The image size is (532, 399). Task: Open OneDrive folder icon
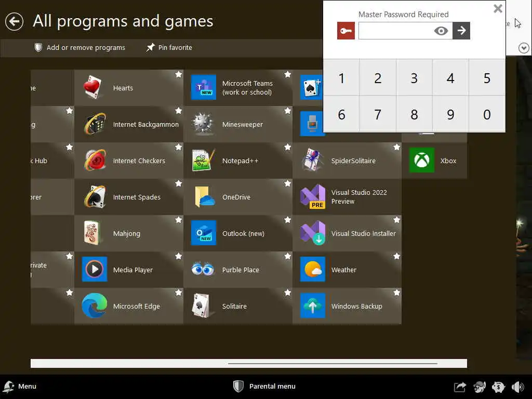[205, 197]
